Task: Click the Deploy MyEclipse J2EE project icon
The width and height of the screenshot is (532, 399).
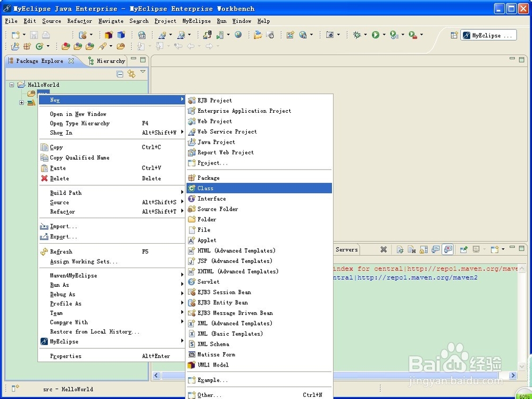Action: (x=207, y=35)
